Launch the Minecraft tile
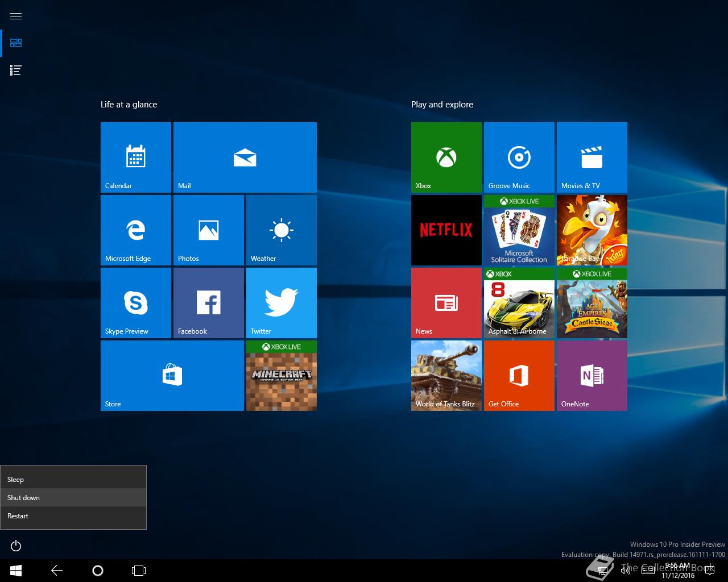Viewport: 728px width, 582px height. 282,376
